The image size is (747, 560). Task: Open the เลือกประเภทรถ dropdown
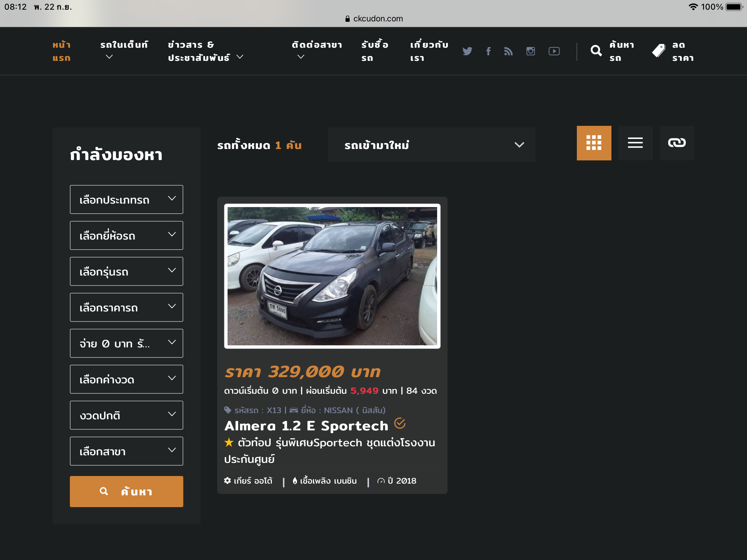126,199
